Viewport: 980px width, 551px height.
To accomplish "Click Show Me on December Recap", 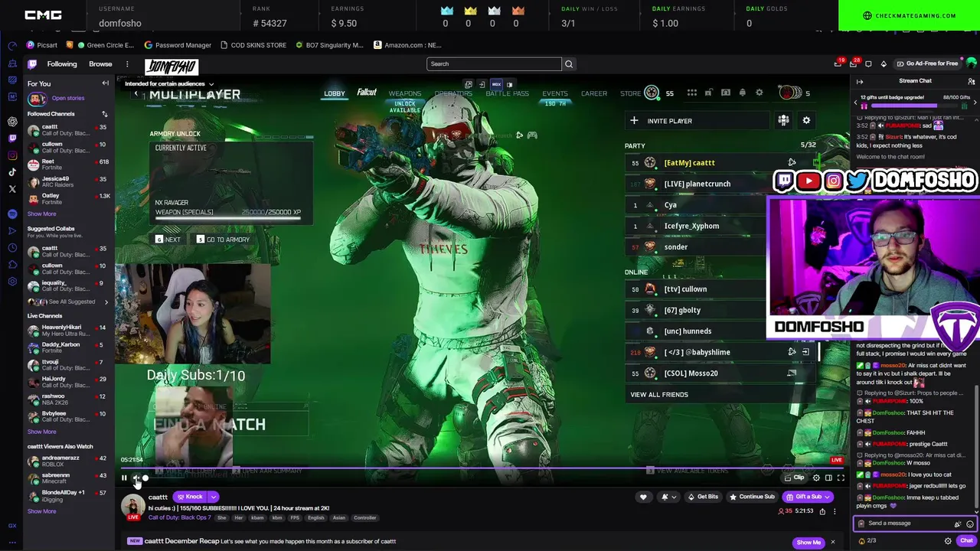I will (x=808, y=542).
